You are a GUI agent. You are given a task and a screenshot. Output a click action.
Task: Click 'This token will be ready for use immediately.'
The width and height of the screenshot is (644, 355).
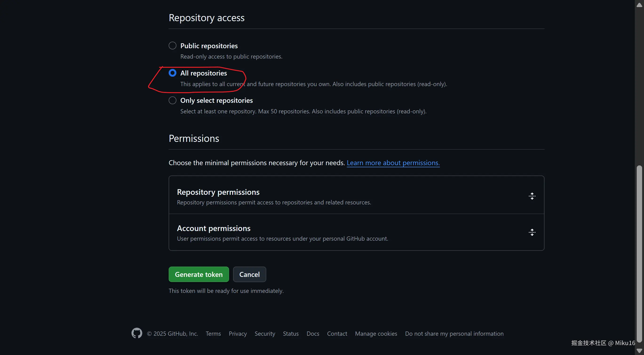(226, 291)
